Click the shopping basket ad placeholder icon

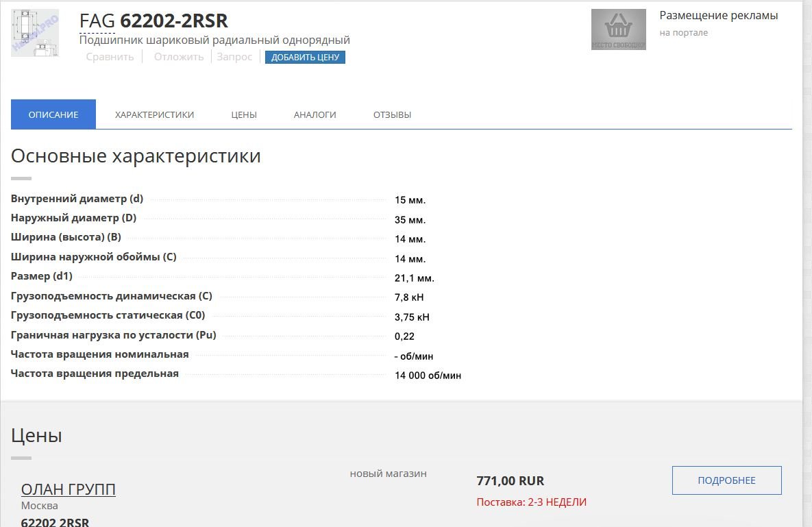click(x=618, y=29)
